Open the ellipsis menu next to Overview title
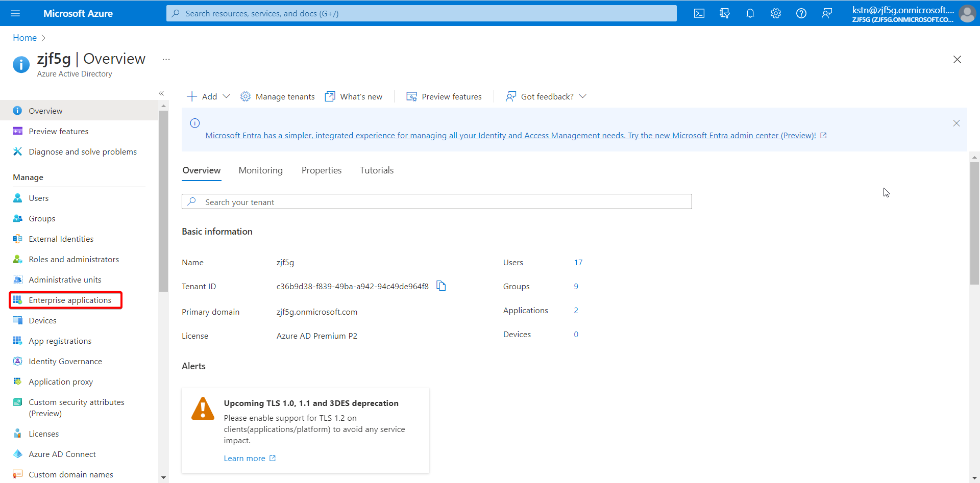This screenshot has width=980, height=483. point(166,60)
